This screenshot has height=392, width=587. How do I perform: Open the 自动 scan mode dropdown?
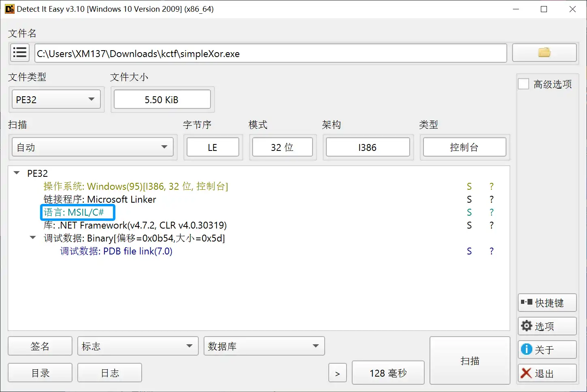93,147
